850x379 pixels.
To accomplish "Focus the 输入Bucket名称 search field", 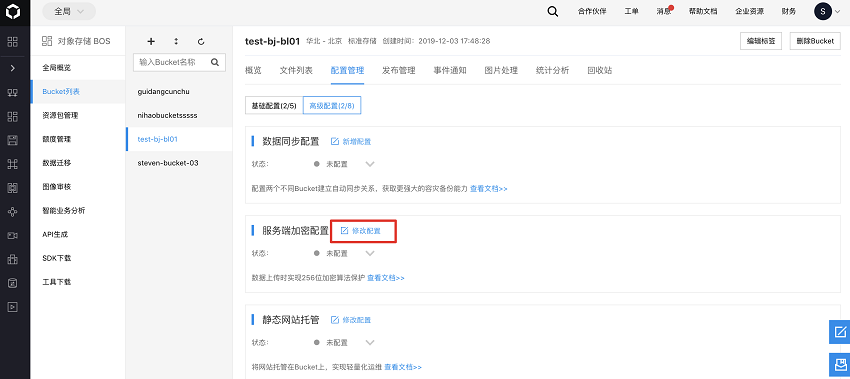I will (179, 62).
